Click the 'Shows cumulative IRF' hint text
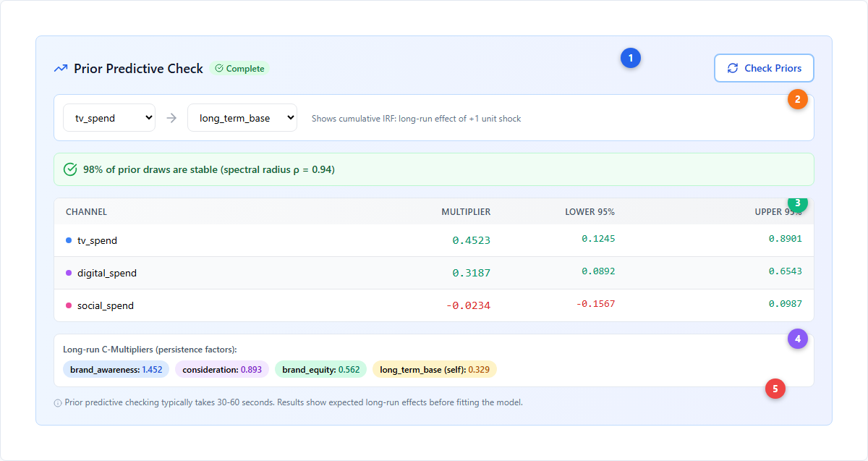The width and height of the screenshot is (868, 461). click(x=416, y=119)
